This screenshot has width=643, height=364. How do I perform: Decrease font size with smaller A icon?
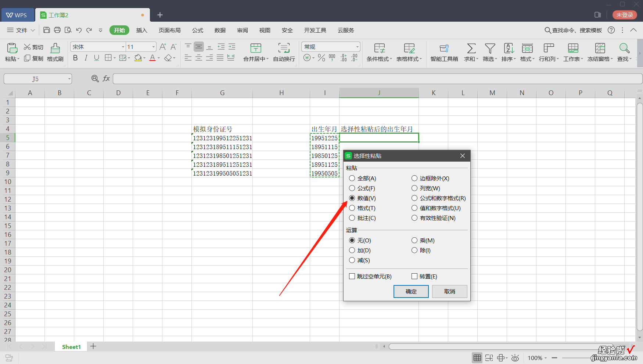coord(174,47)
